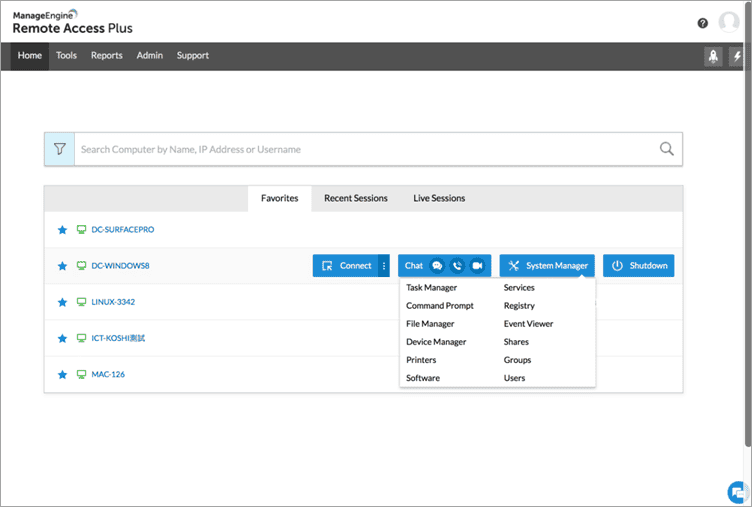This screenshot has width=752, height=507.
Task: Click ManageEngine Remote Access Plus logo
Action: click(72, 22)
